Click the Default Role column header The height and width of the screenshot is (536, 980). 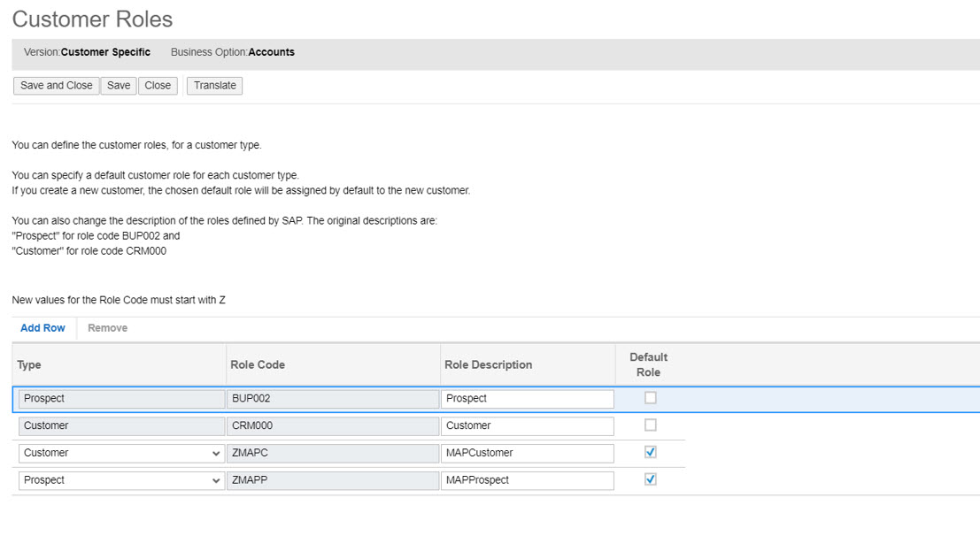(648, 364)
